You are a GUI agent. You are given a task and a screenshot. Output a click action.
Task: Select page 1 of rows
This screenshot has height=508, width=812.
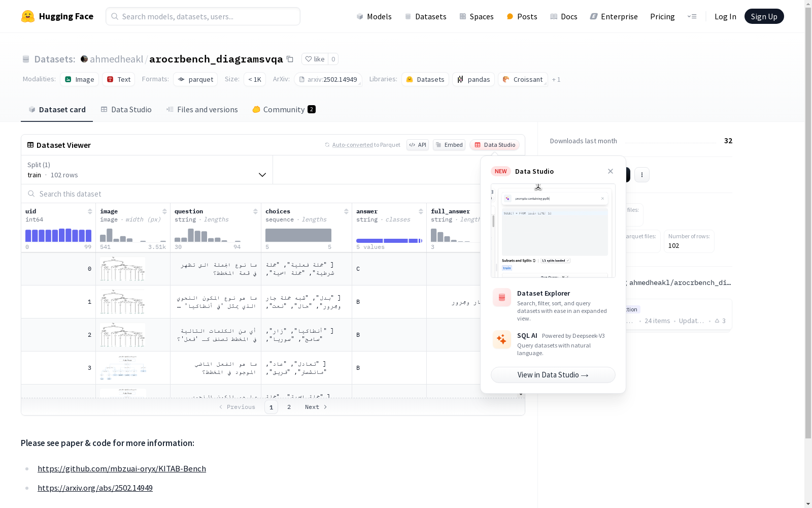271,407
